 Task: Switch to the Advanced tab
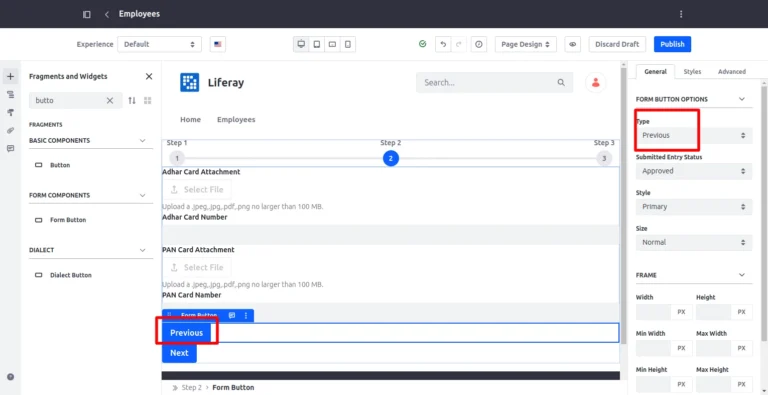pos(732,72)
